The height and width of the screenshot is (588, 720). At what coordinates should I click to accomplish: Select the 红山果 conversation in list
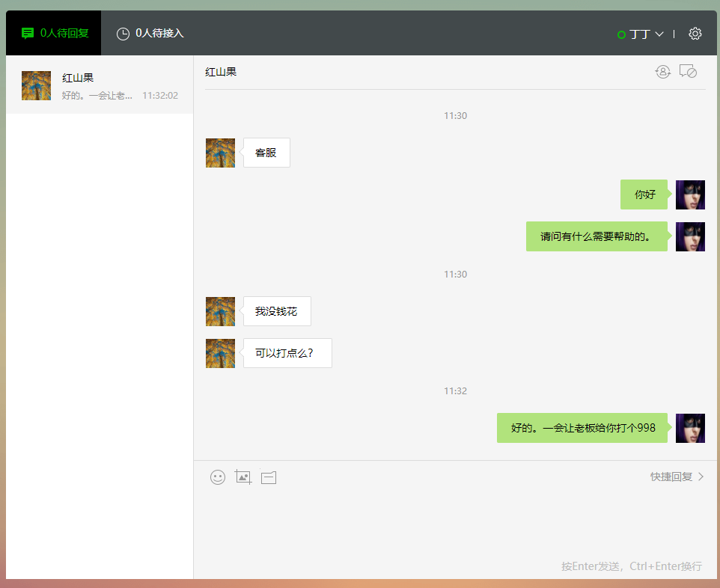coord(100,85)
